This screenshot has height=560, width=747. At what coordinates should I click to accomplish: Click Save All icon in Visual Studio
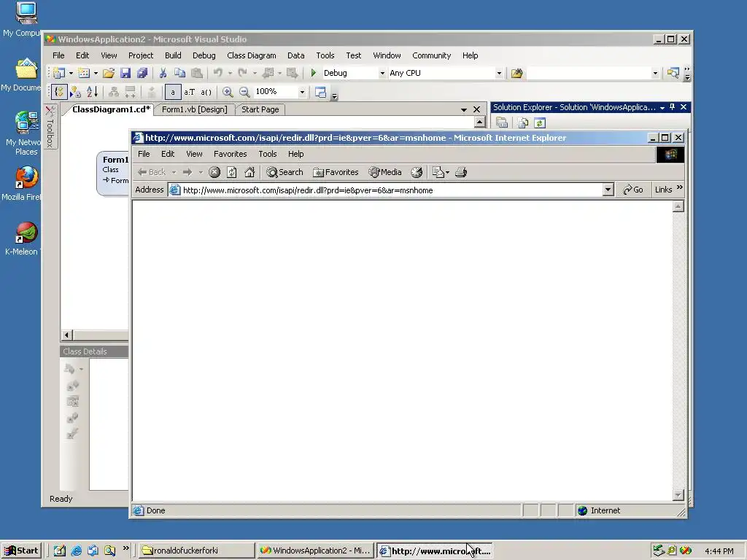click(x=142, y=73)
